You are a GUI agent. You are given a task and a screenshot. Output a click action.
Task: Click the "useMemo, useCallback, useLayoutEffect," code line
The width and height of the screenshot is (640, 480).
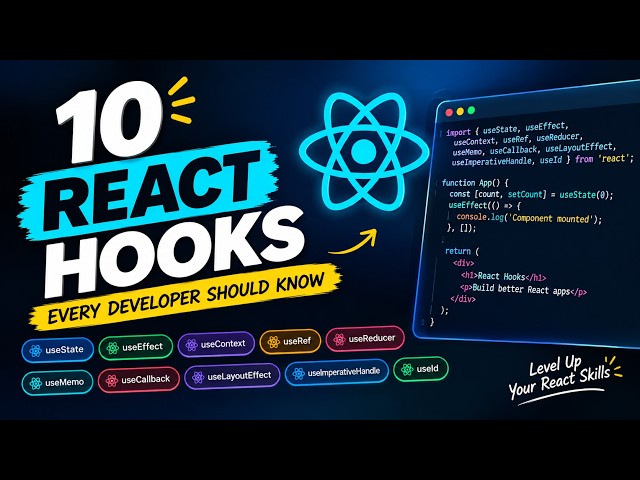coord(534,149)
